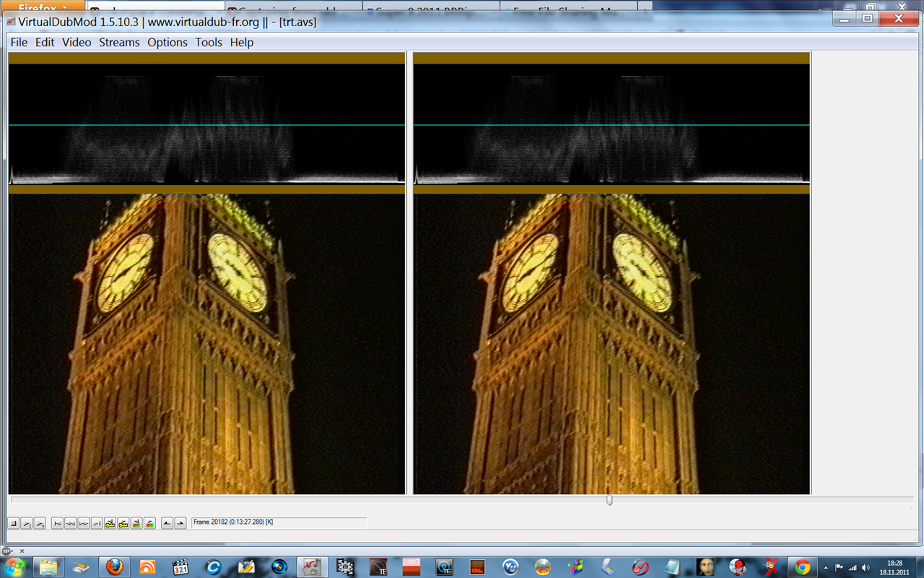
Task: Open the drive utility taskbar icon
Action: (81, 567)
